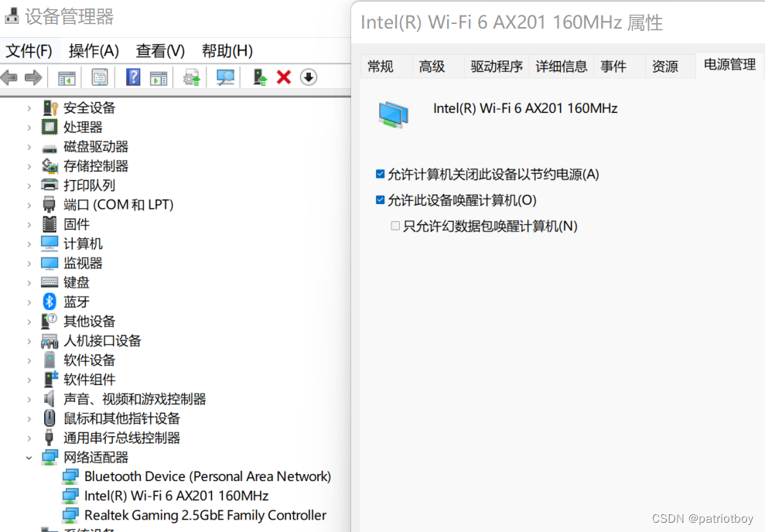Open the 文件(F) menu
Screen dimensions: 765x532
click(x=29, y=51)
